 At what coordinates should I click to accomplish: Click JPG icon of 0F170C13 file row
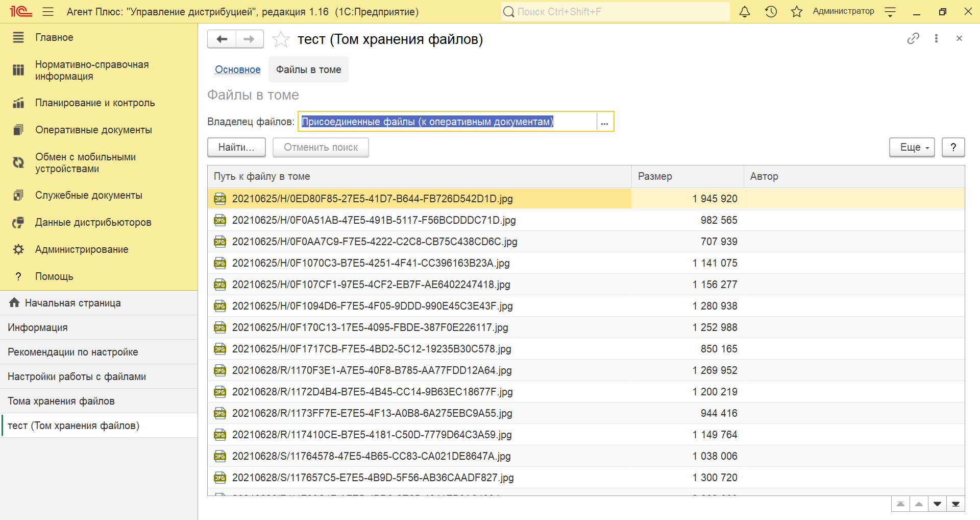coord(220,327)
